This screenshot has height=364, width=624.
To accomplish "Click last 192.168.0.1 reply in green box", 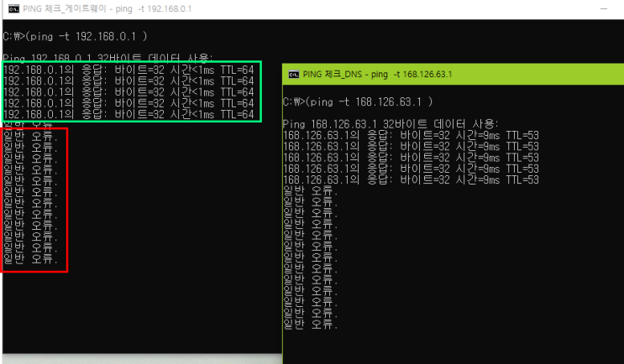I will coord(128,114).
